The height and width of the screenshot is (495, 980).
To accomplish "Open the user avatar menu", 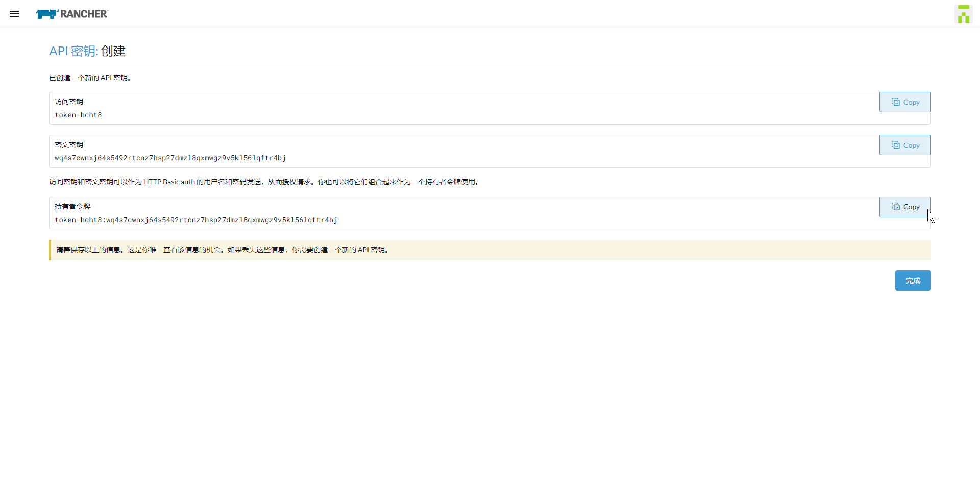I will point(963,14).
